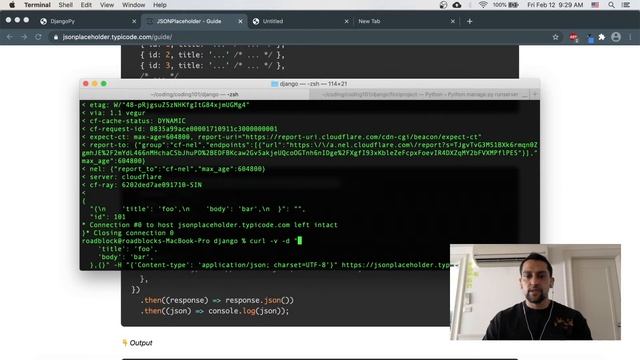Switch to the Untitled browser tab
Screen dimensions: 640x360
point(300,21)
